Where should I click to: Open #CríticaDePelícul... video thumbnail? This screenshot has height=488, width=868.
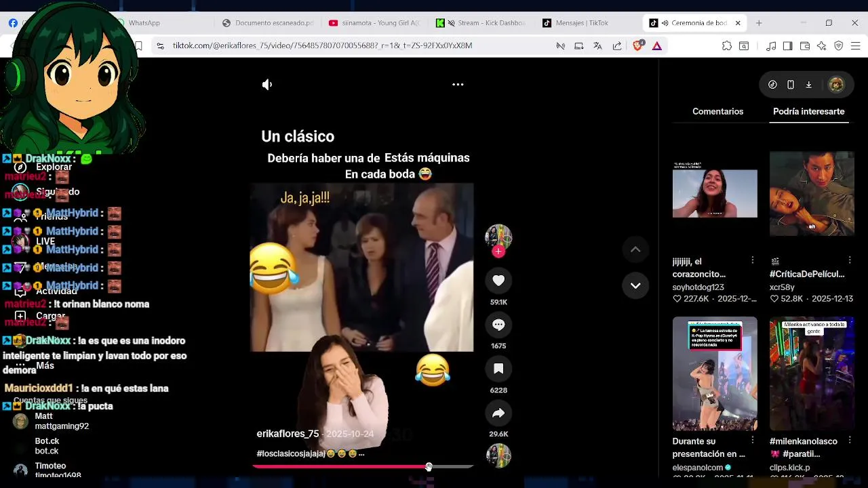tap(812, 193)
